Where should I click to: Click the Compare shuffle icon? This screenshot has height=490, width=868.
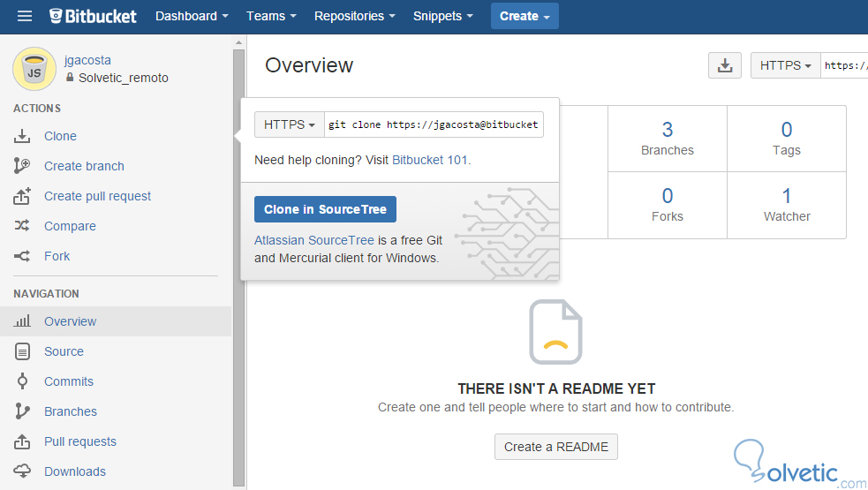[22, 226]
